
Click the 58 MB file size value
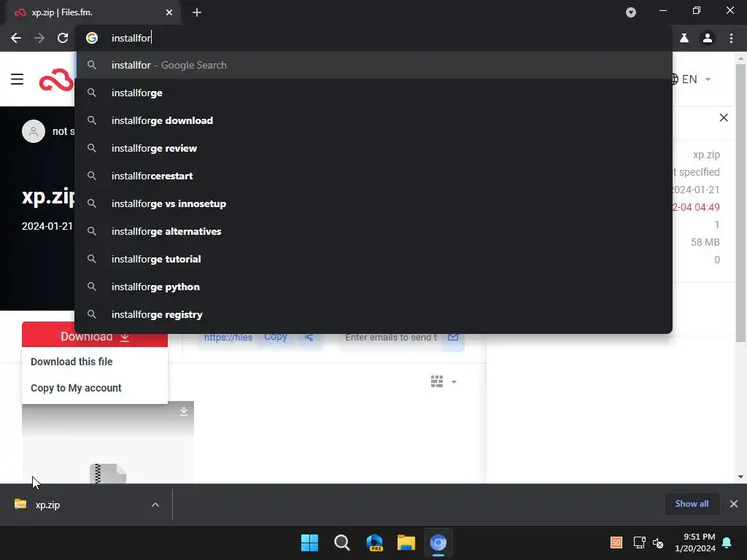click(705, 242)
